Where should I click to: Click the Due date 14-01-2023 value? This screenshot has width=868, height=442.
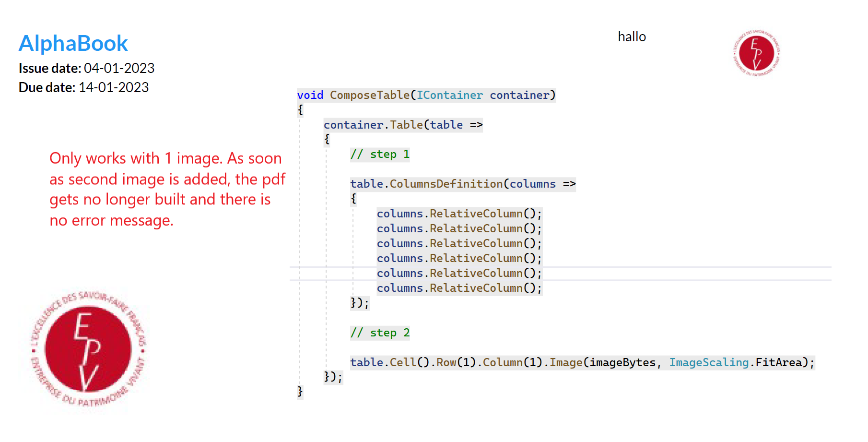[x=114, y=87]
